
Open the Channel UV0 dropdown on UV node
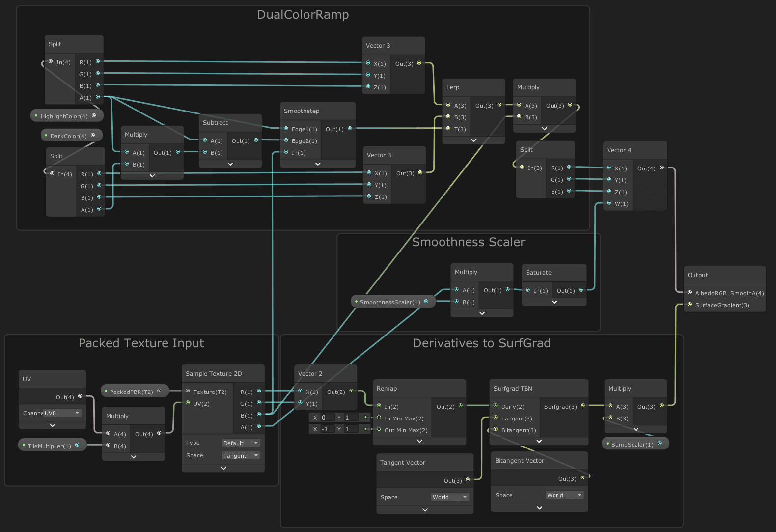tap(62, 413)
